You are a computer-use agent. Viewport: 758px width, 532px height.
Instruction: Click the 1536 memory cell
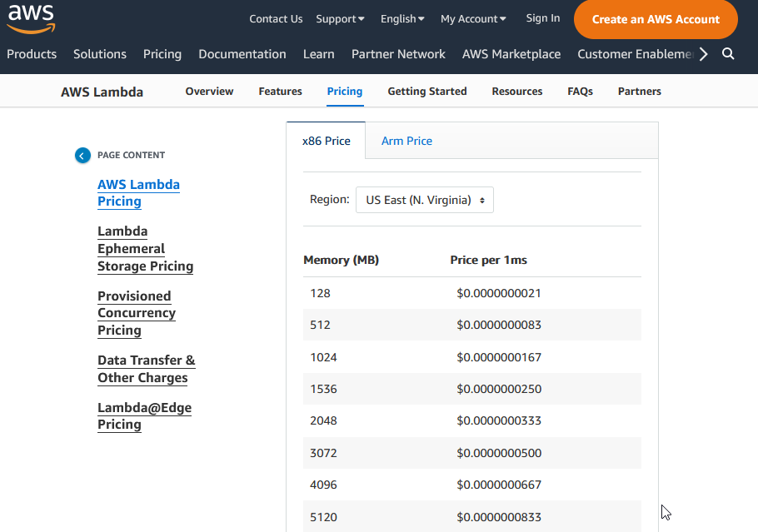[x=323, y=389]
